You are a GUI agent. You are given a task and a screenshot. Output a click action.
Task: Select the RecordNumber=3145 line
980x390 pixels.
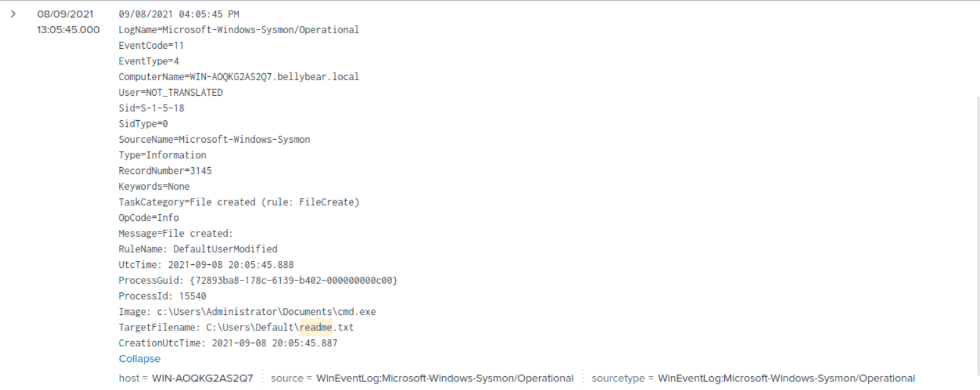pyautogui.click(x=165, y=171)
